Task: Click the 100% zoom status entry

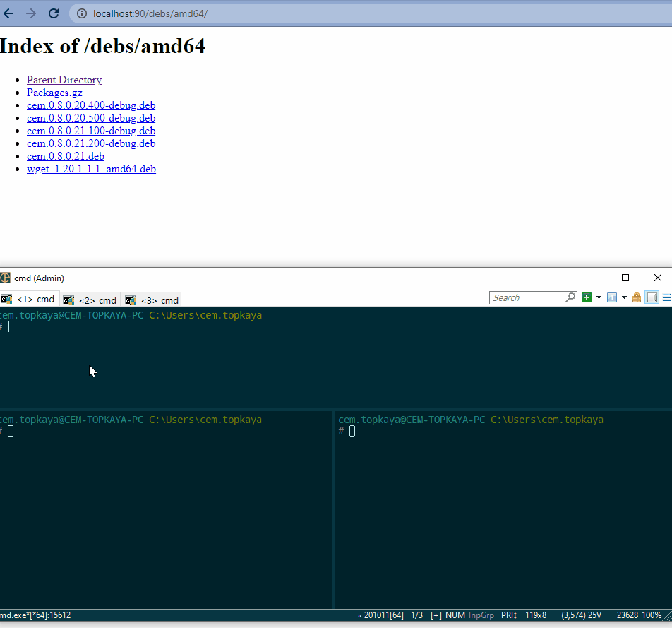Action: [x=652, y=615]
